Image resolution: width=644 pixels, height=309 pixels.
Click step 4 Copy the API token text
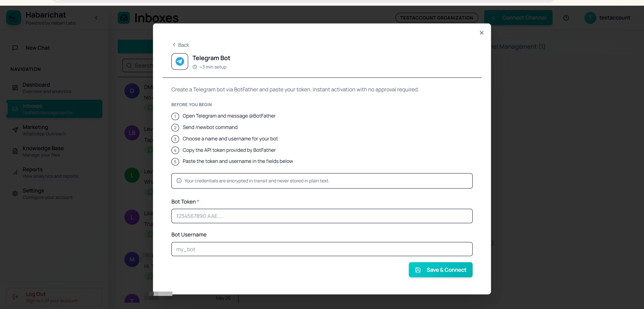229,150
